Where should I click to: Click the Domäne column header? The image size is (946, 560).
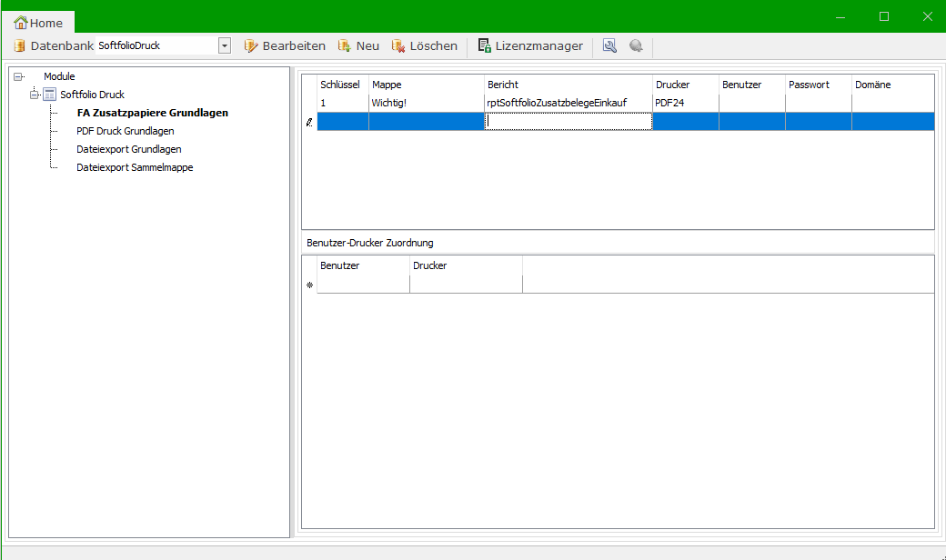click(893, 85)
